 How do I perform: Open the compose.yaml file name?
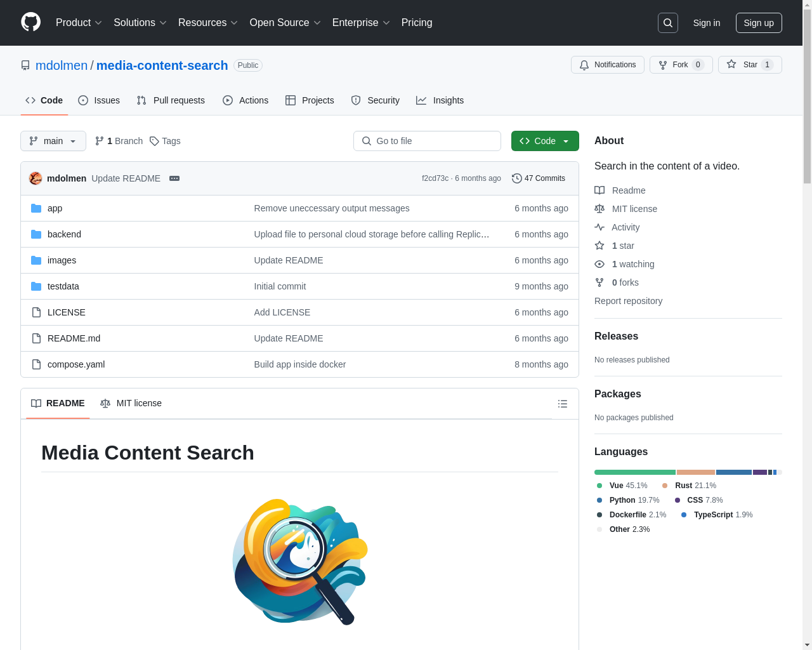coord(76,364)
